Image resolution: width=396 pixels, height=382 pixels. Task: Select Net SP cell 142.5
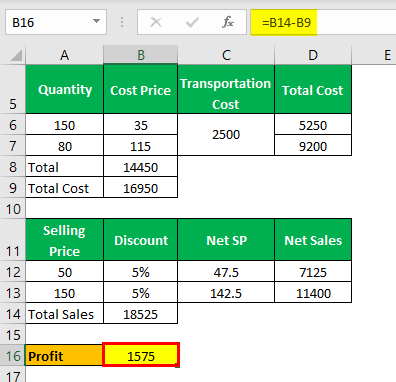226,293
